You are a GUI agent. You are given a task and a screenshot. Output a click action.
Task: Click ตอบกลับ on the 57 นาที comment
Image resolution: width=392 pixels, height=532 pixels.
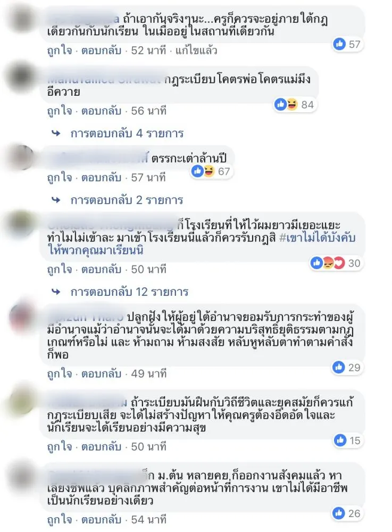pyautogui.click(x=101, y=178)
